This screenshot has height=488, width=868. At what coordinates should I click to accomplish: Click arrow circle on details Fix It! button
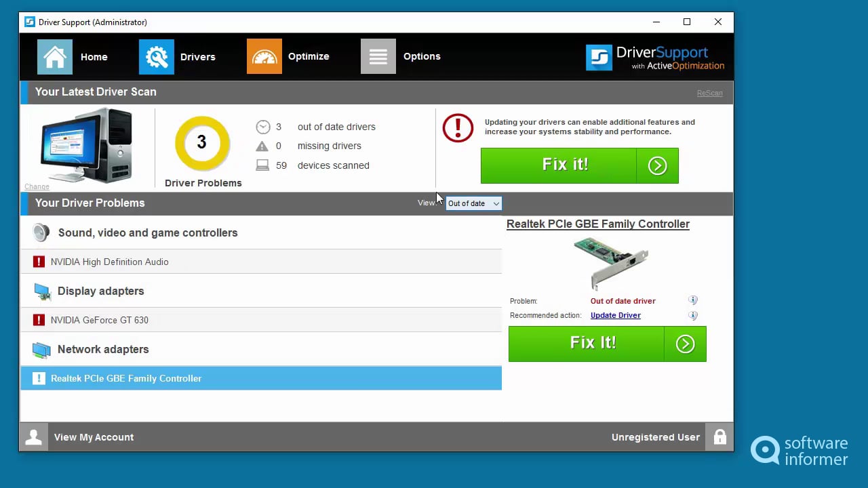tap(685, 344)
